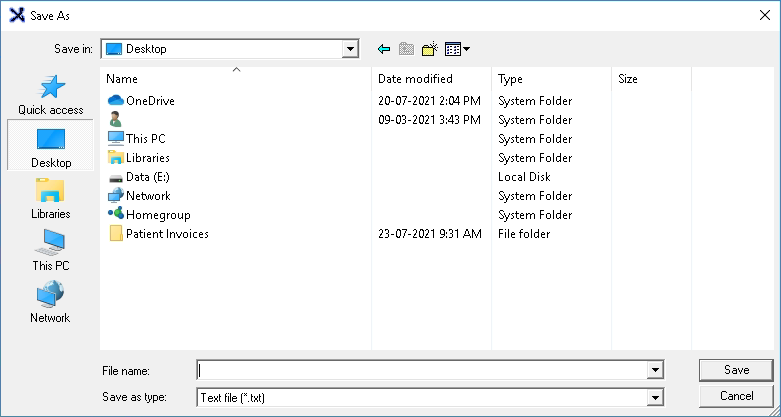Select Desktop in the left places bar
This screenshot has width=781, height=417.
50,147
